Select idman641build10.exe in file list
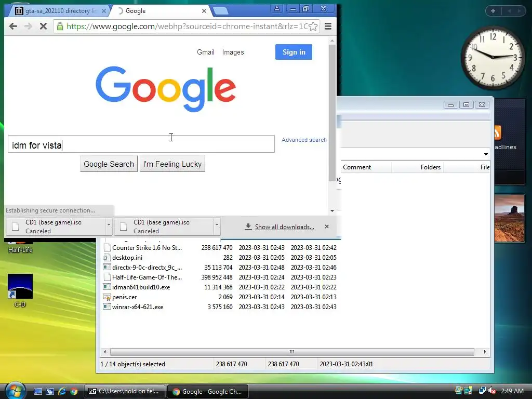 220,287
